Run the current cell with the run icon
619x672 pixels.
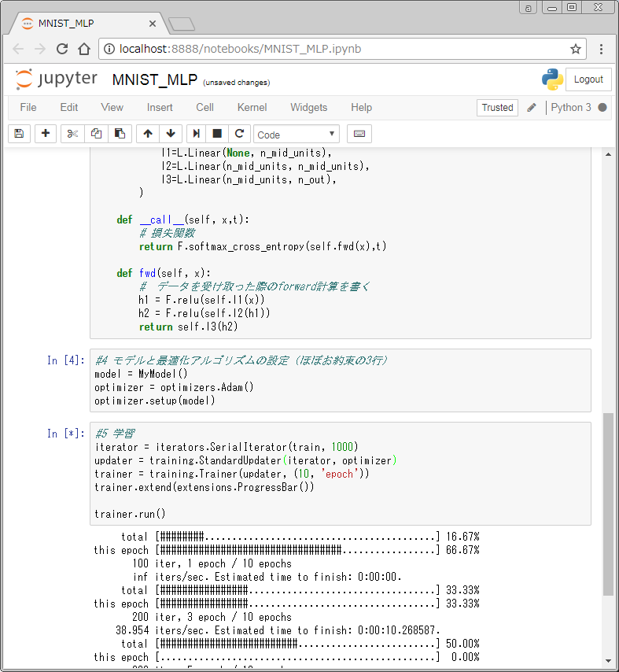196,134
